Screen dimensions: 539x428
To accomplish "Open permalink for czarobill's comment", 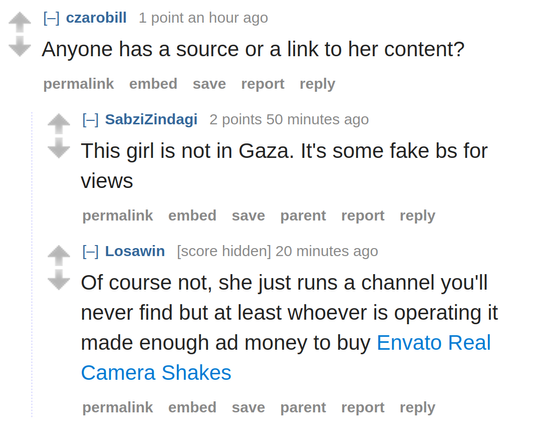I will point(79,84).
